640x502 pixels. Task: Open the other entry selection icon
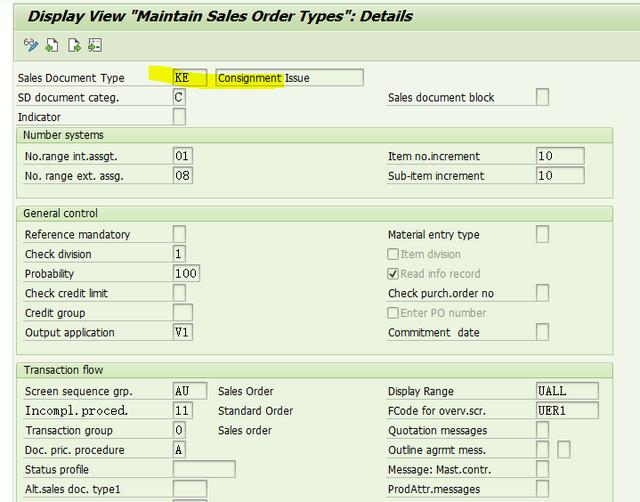[95, 45]
